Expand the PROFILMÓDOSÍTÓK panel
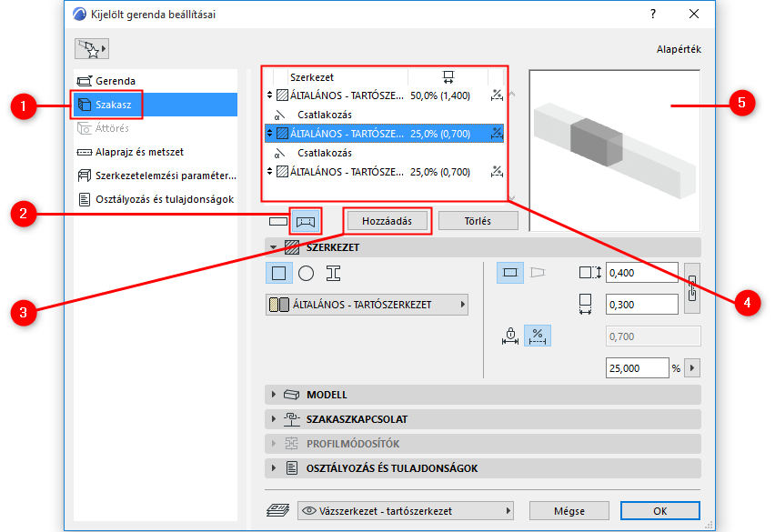The height and width of the screenshot is (532, 775). pos(273,444)
